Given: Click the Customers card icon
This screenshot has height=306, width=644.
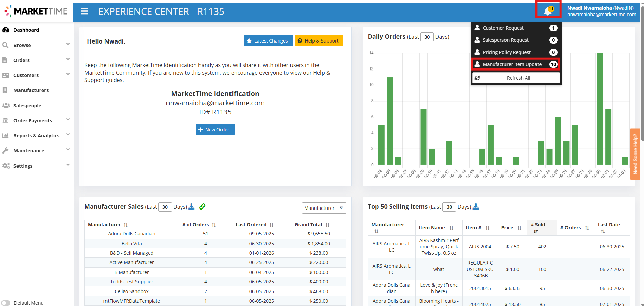Looking at the screenshot, I should click(6, 75).
